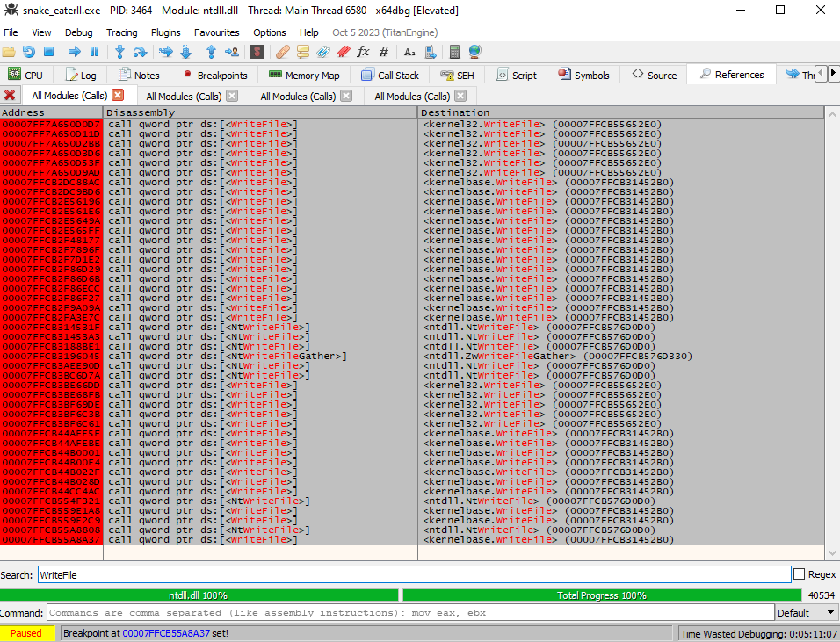Switch to the Symbols tab
The image size is (840, 642).
[x=583, y=75]
